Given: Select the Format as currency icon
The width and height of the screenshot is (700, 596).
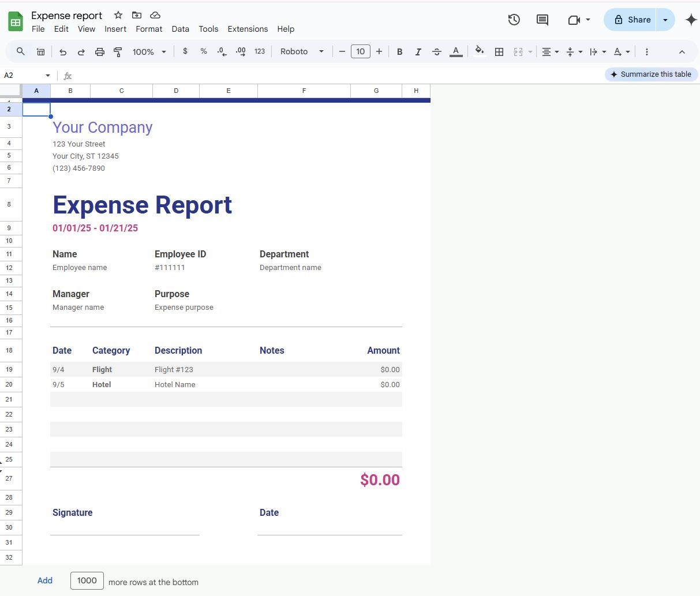Looking at the screenshot, I should pyautogui.click(x=185, y=51).
